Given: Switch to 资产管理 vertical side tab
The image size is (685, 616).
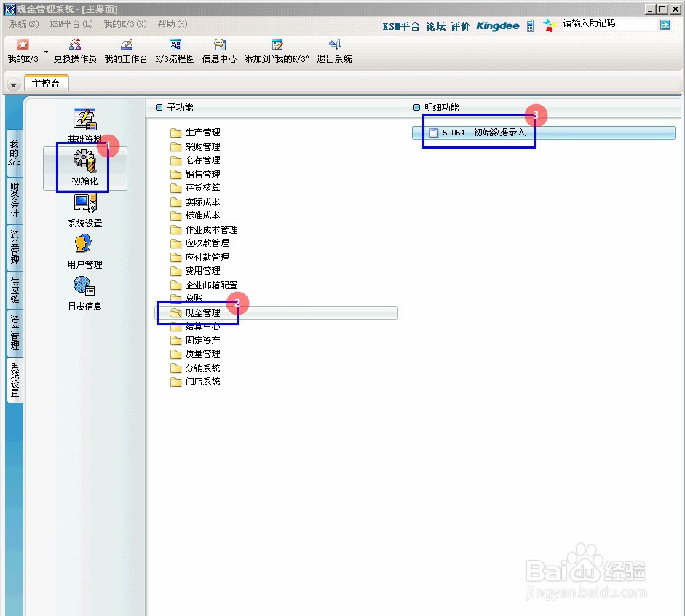Looking at the screenshot, I should click(x=15, y=333).
